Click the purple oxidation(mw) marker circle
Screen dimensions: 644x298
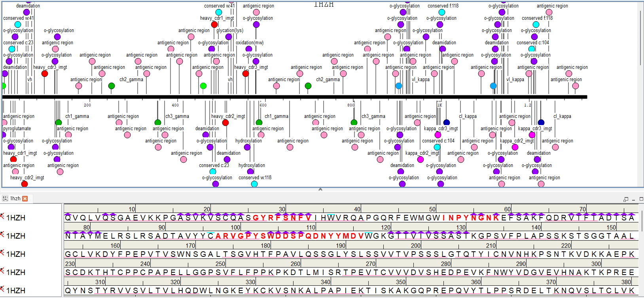248,49
